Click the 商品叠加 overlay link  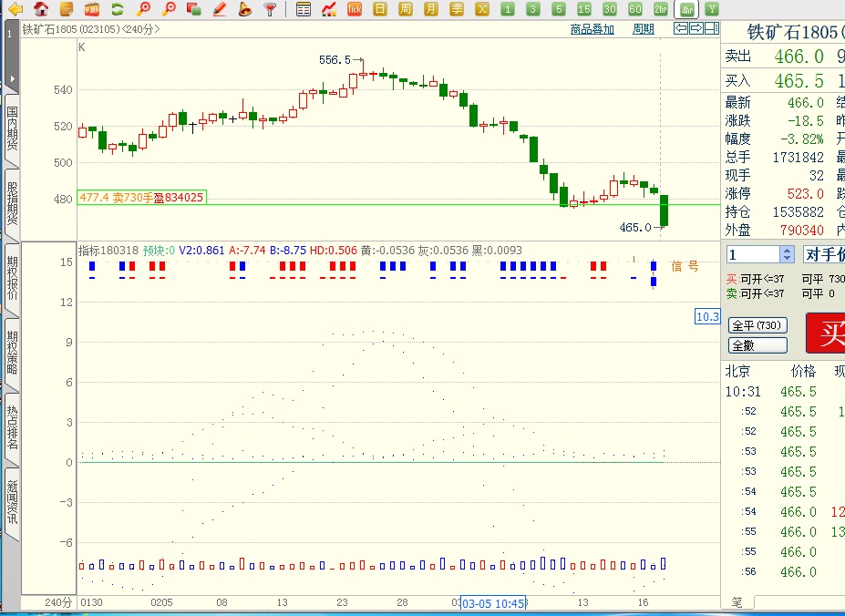coord(592,29)
